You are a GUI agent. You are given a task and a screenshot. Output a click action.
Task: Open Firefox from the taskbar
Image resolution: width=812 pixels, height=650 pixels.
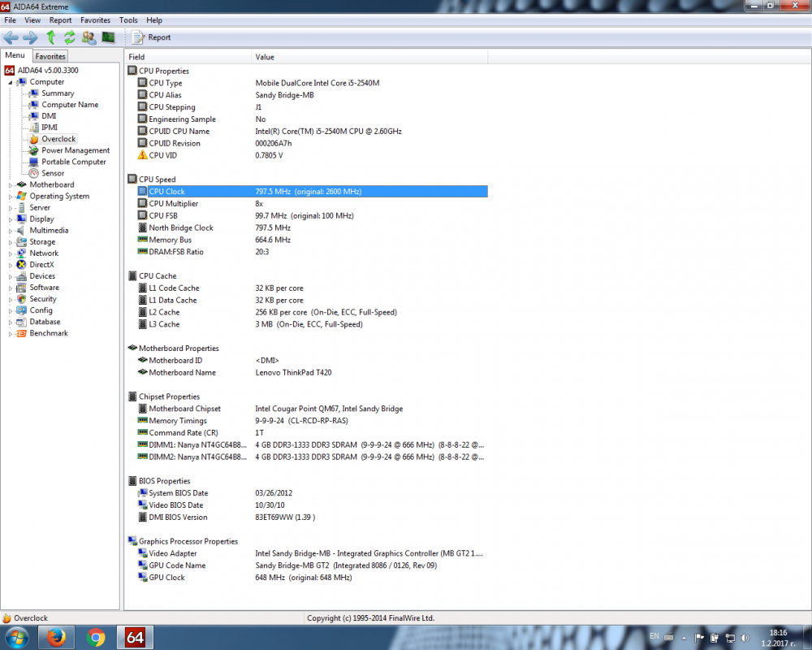point(56,637)
